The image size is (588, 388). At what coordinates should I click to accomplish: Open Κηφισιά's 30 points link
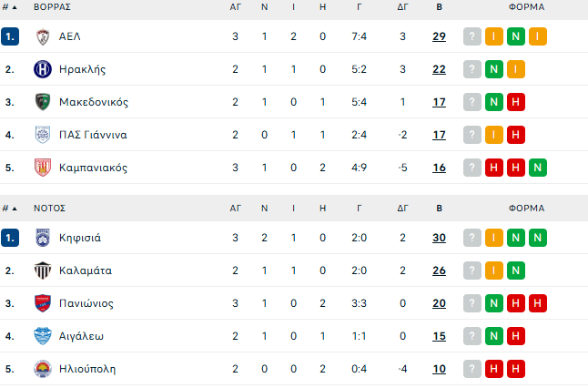[x=439, y=238]
